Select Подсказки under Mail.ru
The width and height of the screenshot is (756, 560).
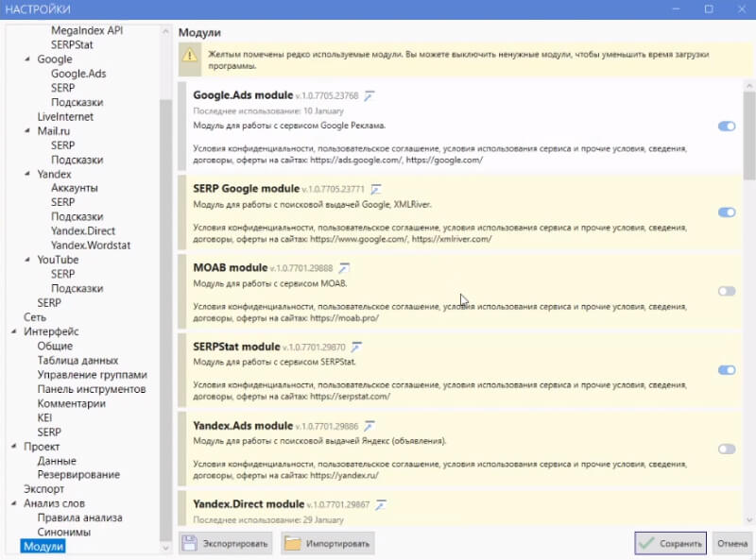coord(77,160)
